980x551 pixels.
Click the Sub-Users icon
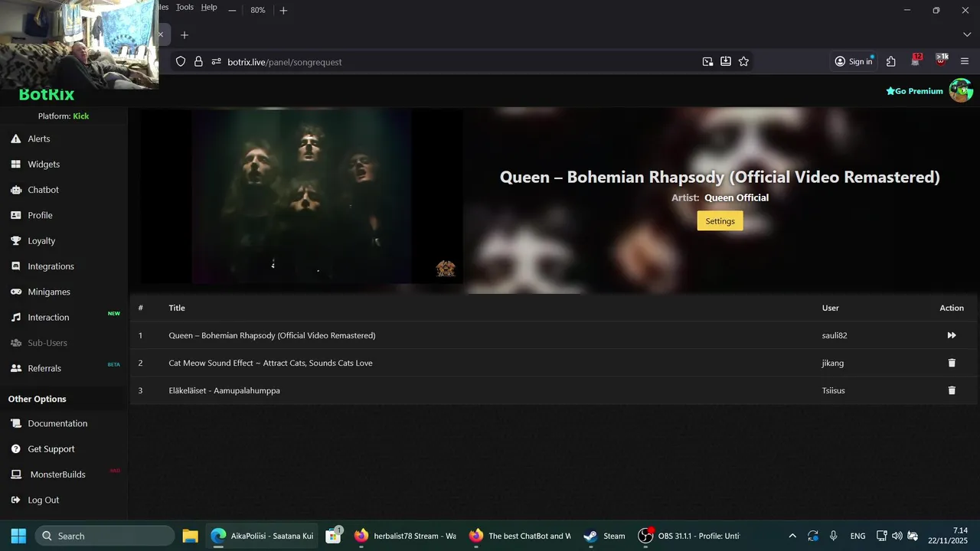pos(15,343)
